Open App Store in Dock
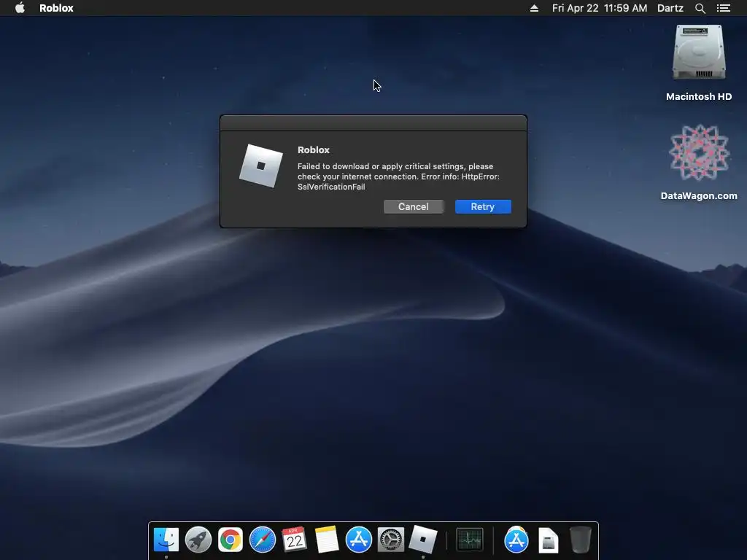This screenshot has width=747, height=560. pyautogui.click(x=359, y=540)
